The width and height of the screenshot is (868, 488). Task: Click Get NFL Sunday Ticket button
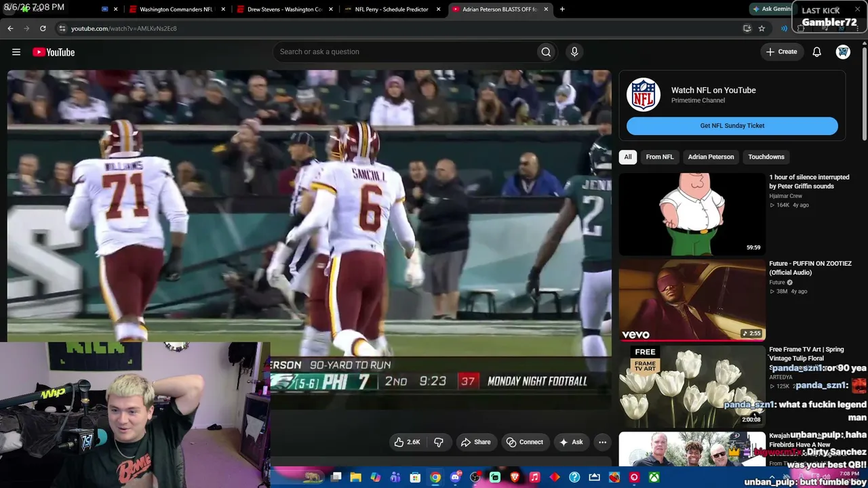pos(732,125)
